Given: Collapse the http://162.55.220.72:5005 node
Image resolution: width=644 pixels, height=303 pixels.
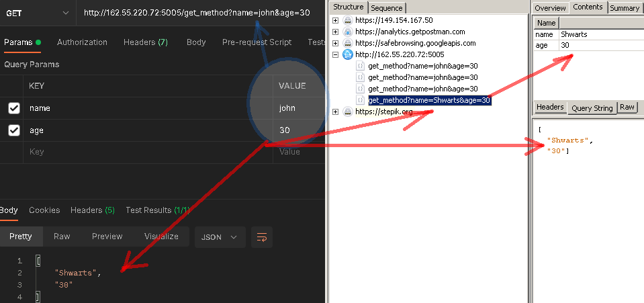Looking at the screenshot, I should click(335, 54).
